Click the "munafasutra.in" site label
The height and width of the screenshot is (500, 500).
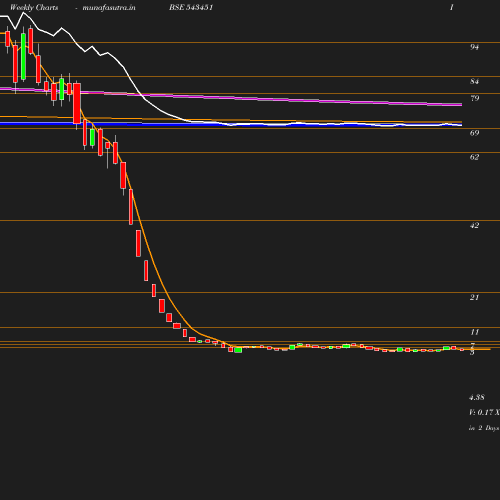[109, 7]
